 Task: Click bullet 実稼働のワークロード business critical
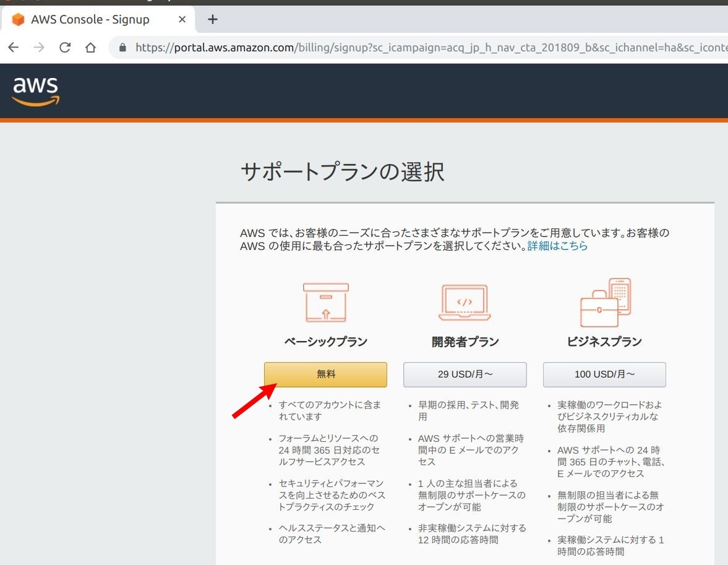610,416
